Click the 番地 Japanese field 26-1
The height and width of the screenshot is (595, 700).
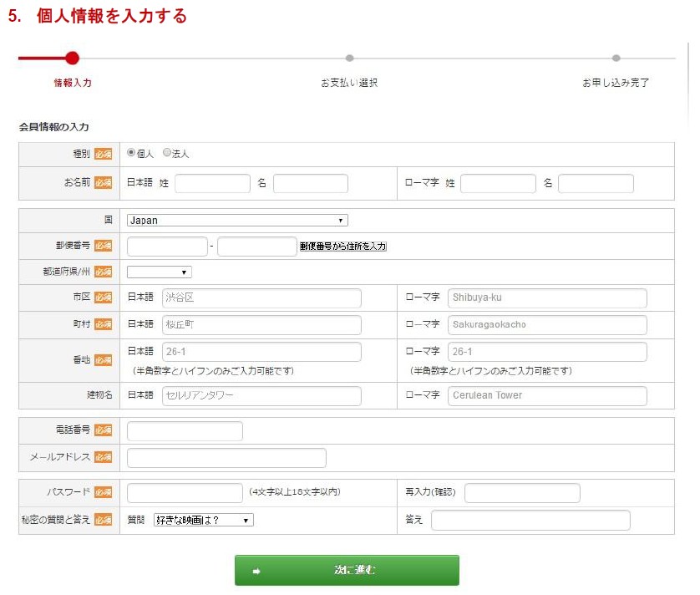click(x=261, y=352)
